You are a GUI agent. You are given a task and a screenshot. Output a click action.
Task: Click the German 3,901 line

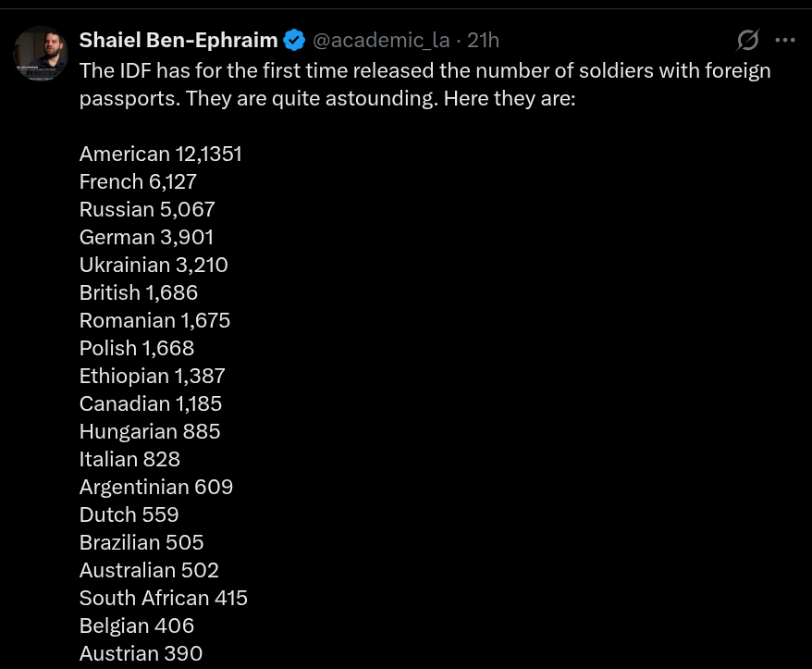click(x=146, y=237)
